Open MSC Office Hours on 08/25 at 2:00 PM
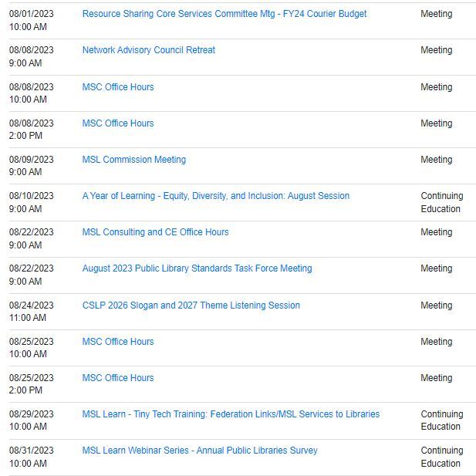Viewport: 476px width, 476px height. [117, 378]
